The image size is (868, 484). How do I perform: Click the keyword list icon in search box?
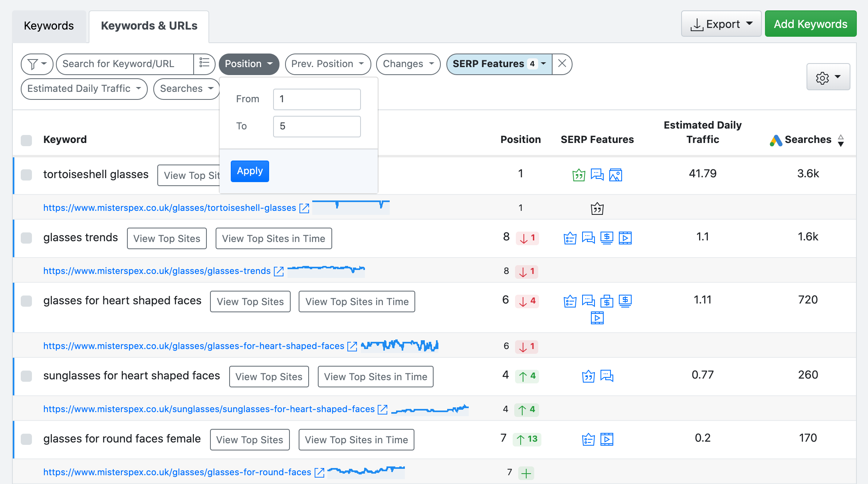204,63
